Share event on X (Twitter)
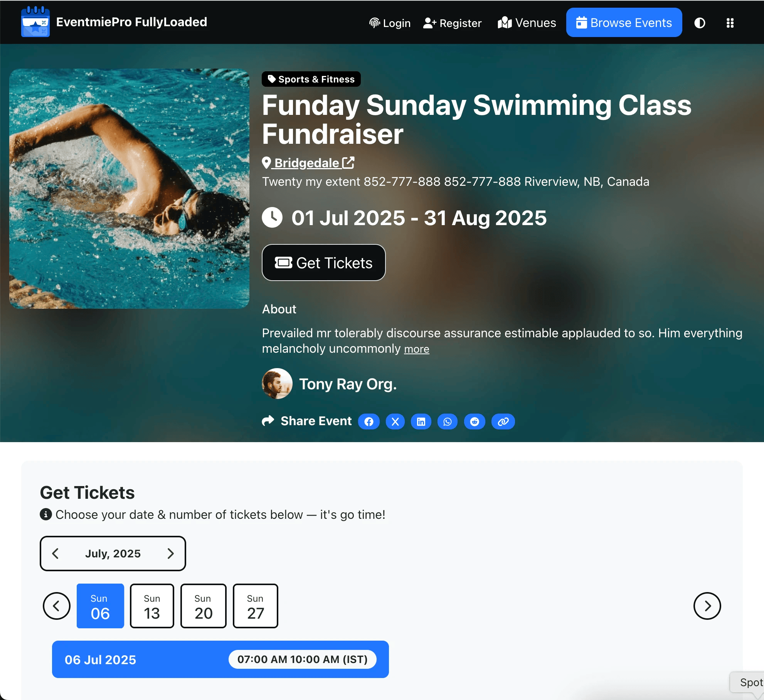Viewport: 764px width, 700px height. point(395,422)
